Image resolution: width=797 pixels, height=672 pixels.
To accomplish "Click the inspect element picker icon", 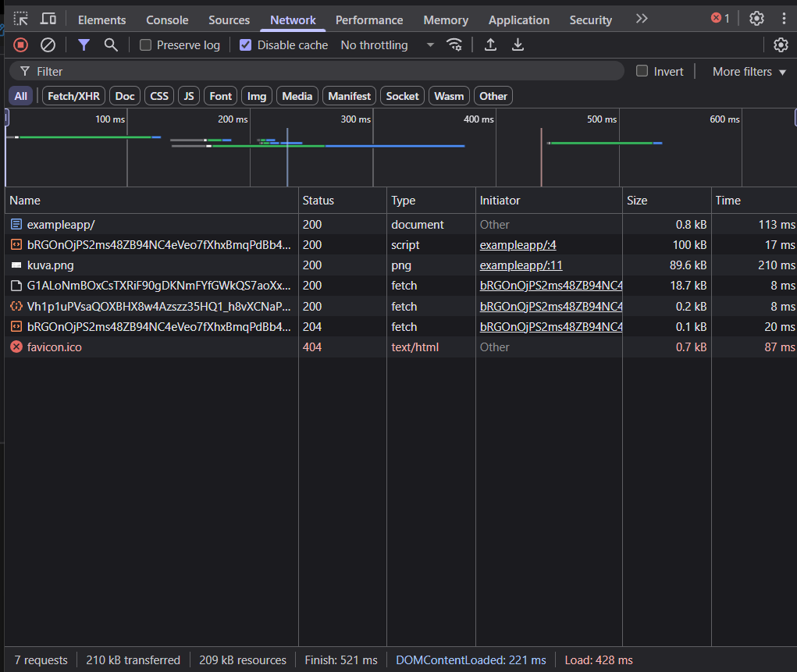I will (x=21, y=19).
